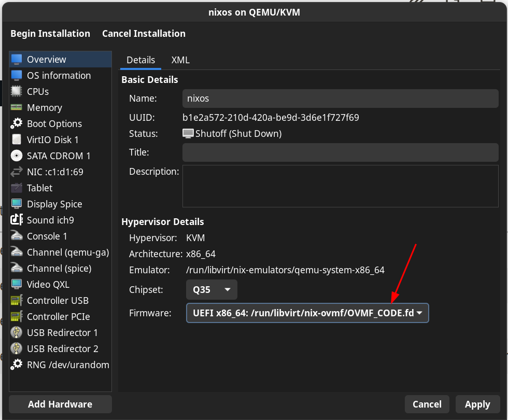
Task: Click the Display Spice monitor icon
Action: point(17,204)
